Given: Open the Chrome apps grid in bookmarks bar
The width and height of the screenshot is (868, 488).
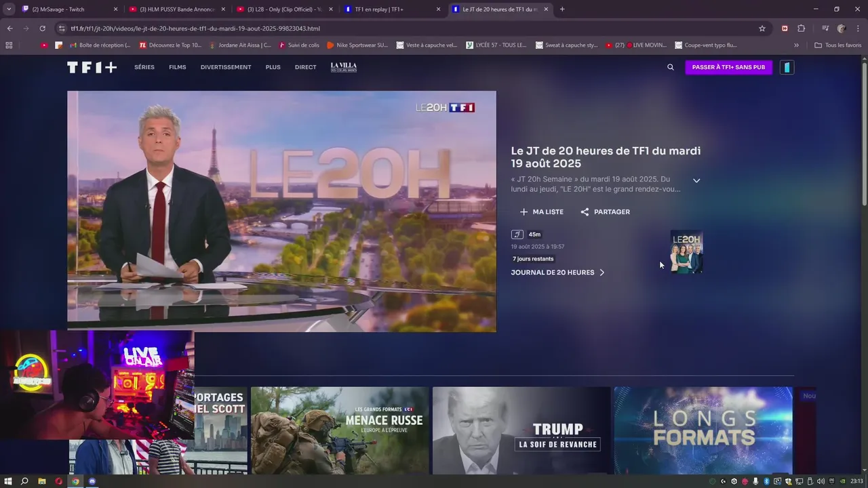Looking at the screenshot, I should pos(9,45).
